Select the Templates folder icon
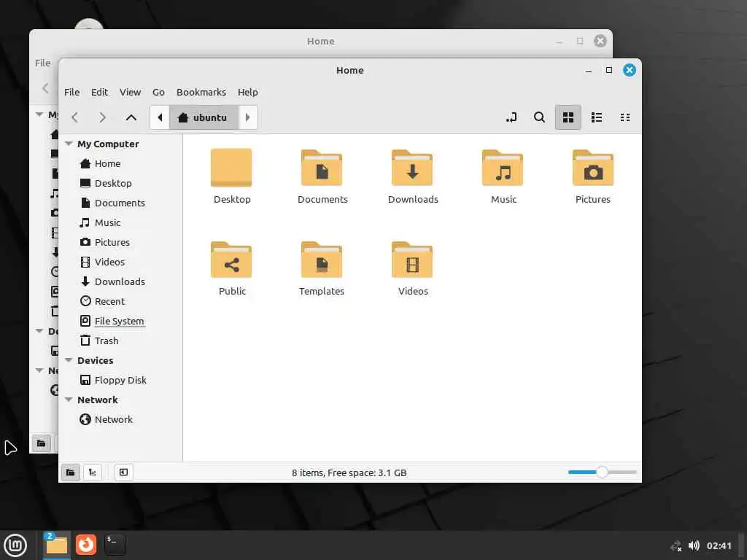747x560 pixels. (322, 260)
